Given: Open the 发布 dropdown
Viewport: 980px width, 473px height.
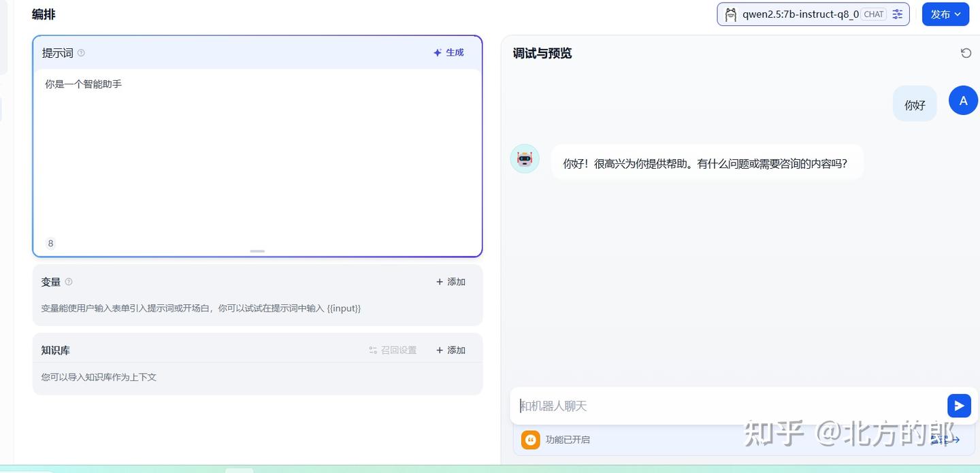Looking at the screenshot, I should (x=945, y=14).
